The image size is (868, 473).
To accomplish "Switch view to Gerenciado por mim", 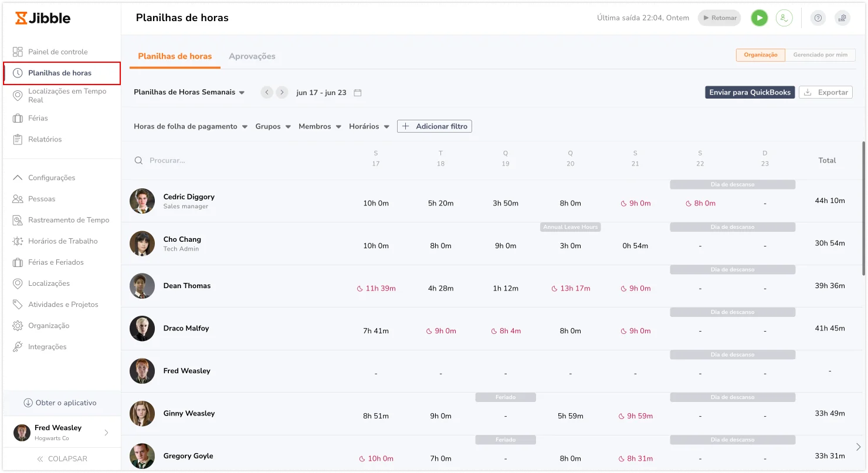I will click(x=820, y=55).
